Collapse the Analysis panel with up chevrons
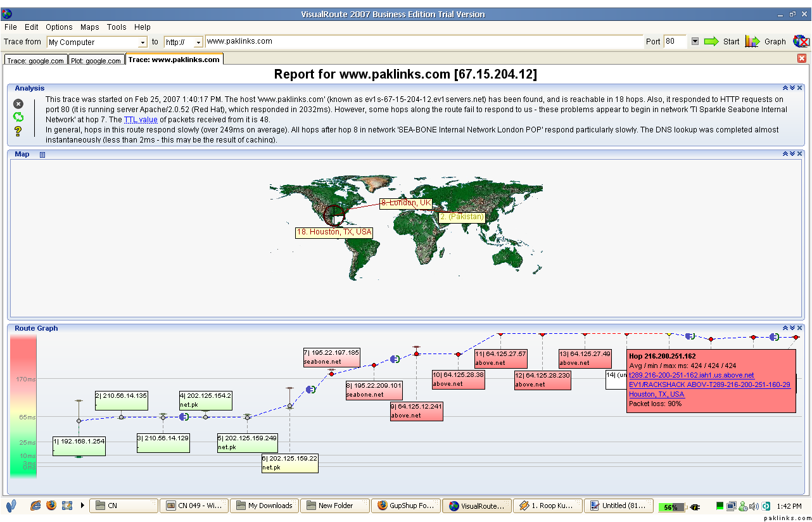Screen dimensions: 812x522 tap(785, 89)
